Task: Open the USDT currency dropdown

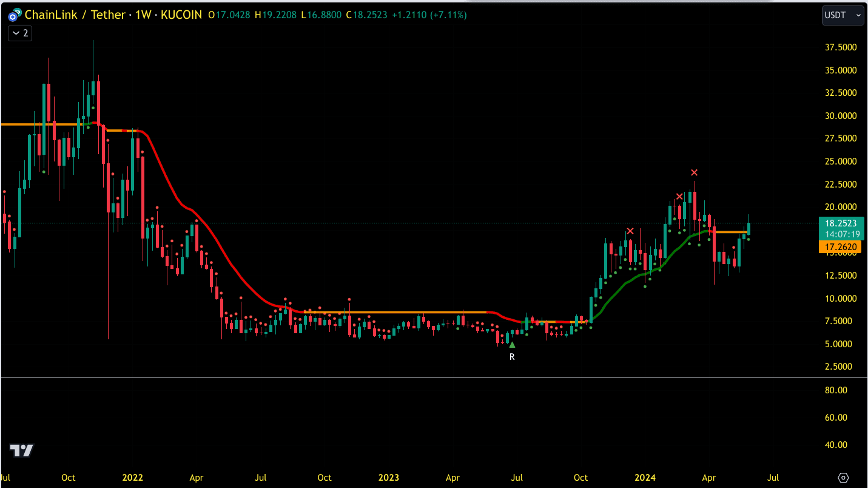Action: [843, 15]
